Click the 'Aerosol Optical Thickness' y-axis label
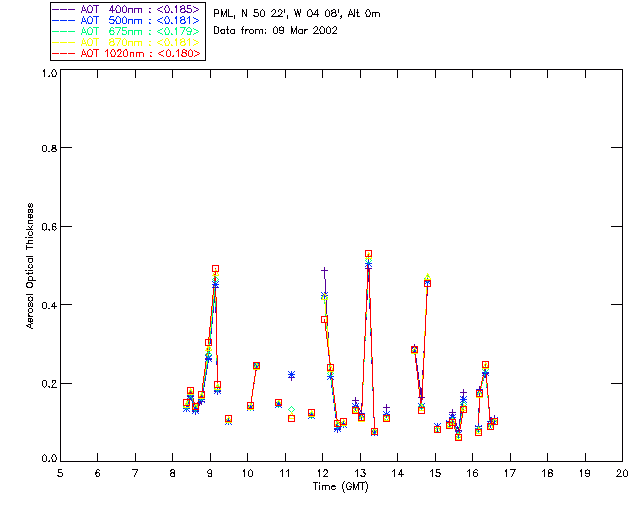The height and width of the screenshot is (512, 640). click(31, 266)
